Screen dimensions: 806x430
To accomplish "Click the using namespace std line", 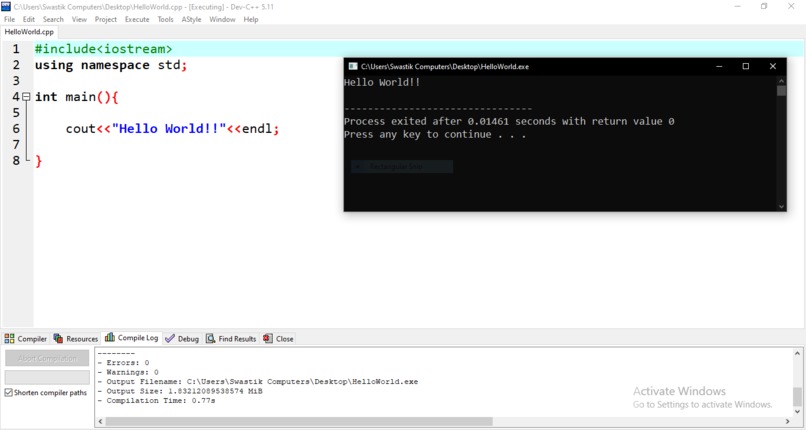I will (111, 65).
